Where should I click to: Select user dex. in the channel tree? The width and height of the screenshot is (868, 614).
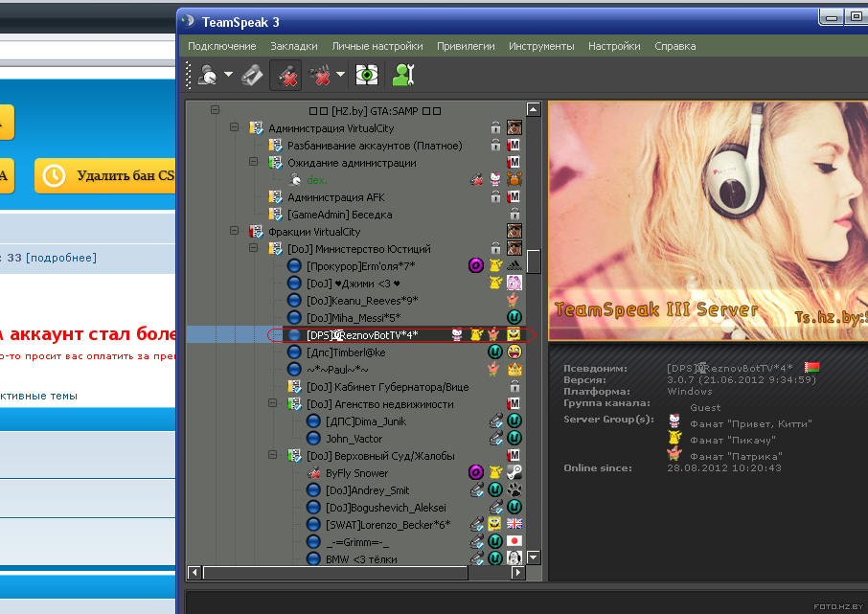(317, 180)
